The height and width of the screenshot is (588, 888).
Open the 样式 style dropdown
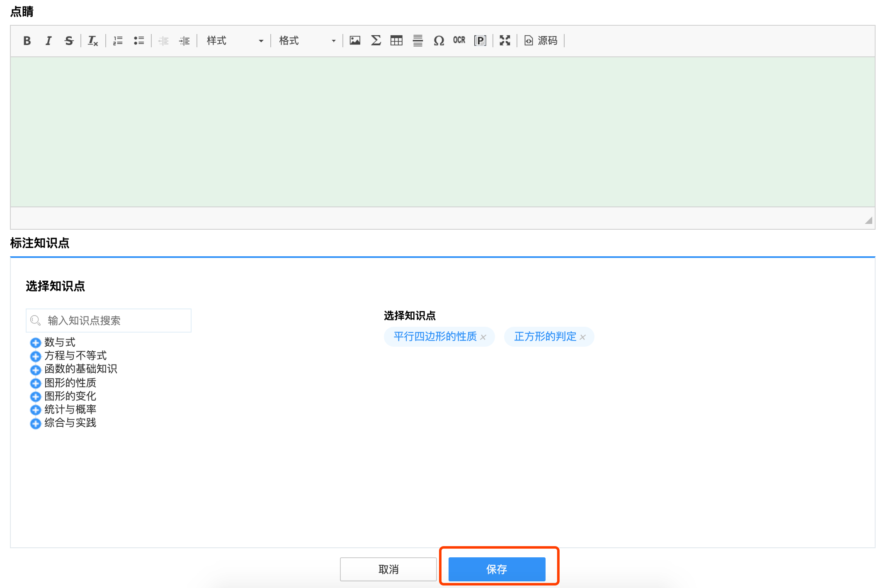(235, 41)
